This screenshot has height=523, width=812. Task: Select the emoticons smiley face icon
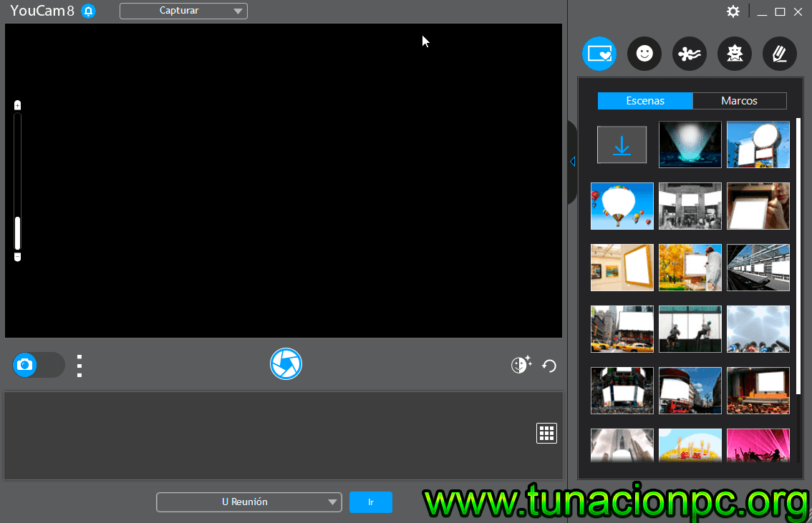tap(644, 54)
